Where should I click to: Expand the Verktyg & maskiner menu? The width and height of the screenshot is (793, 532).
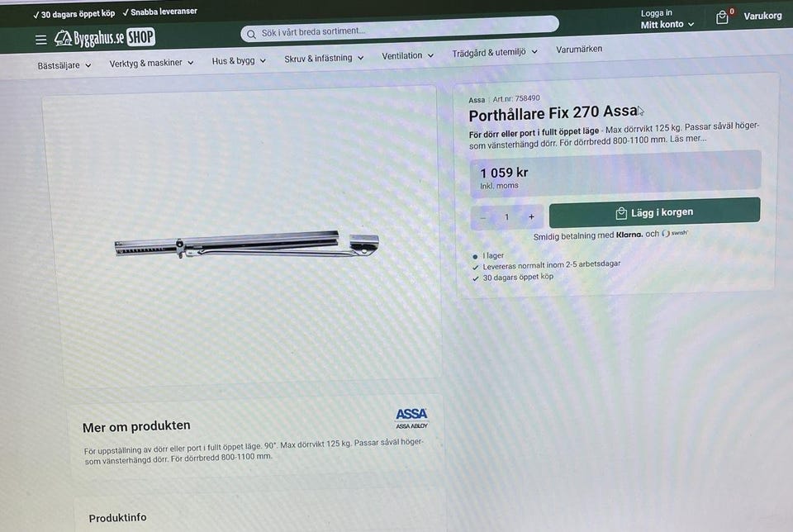(151, 63)
